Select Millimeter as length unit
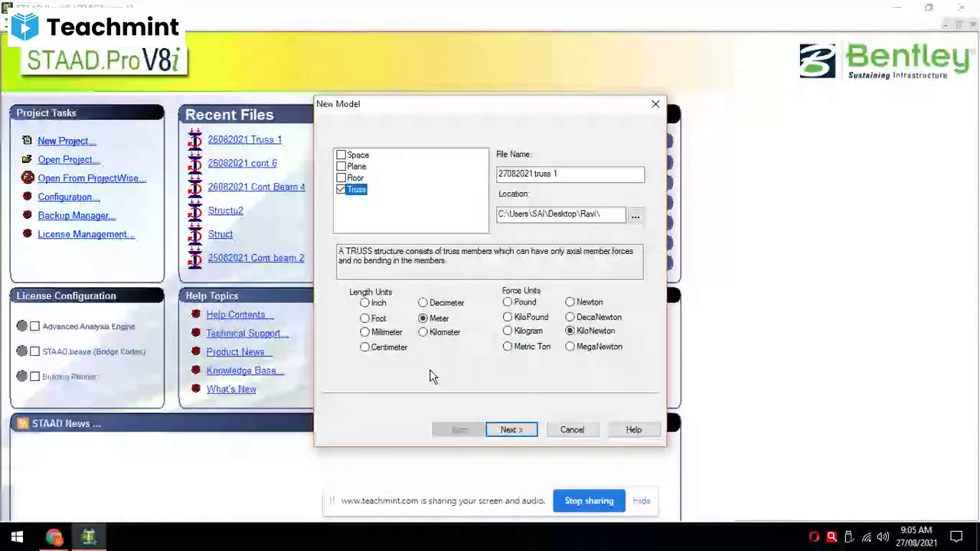Image resolution: width=980 pixels, height=551 pixels. 365,332
